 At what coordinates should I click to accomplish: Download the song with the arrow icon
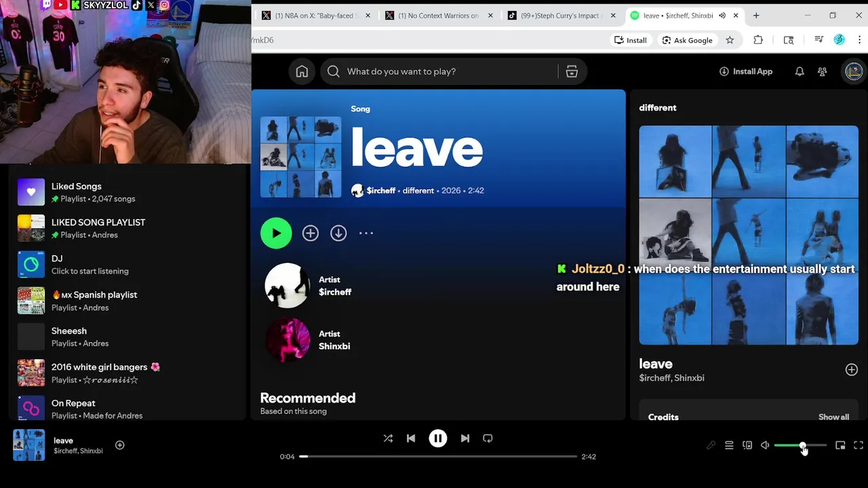[338, 233]
